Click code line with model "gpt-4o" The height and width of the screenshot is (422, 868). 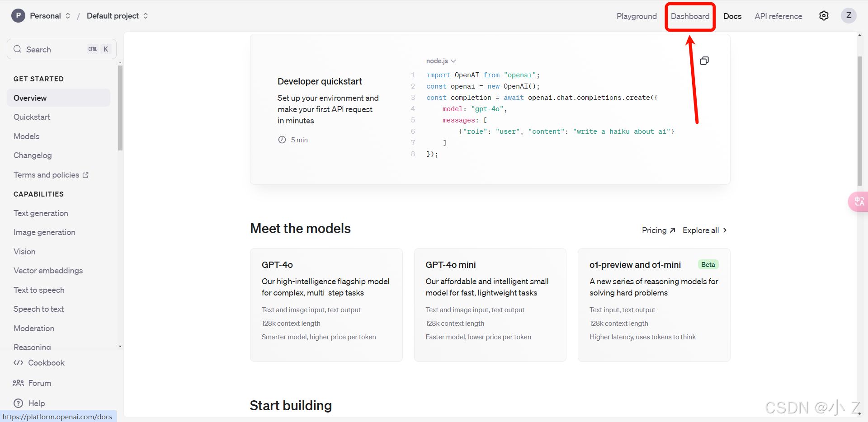pos(475,109)
